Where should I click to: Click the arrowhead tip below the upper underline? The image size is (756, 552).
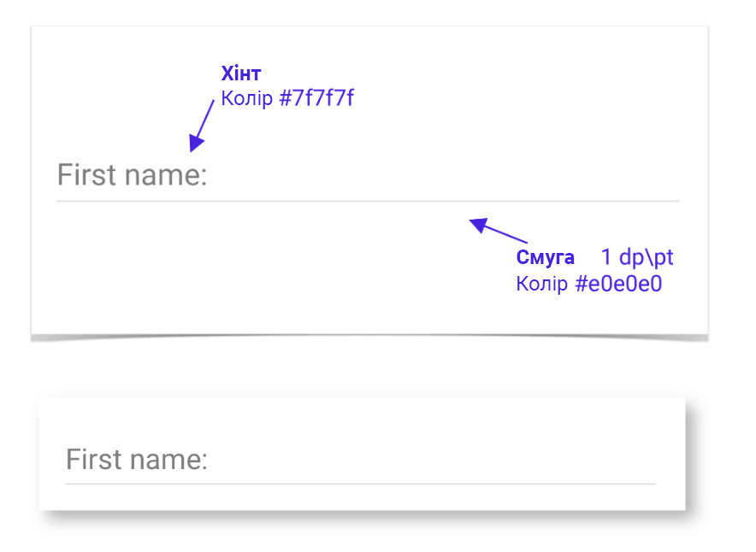470,221
